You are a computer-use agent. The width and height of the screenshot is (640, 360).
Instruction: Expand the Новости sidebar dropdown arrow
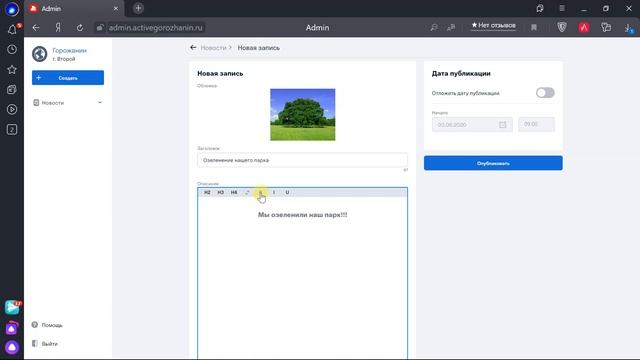[100, 102]
